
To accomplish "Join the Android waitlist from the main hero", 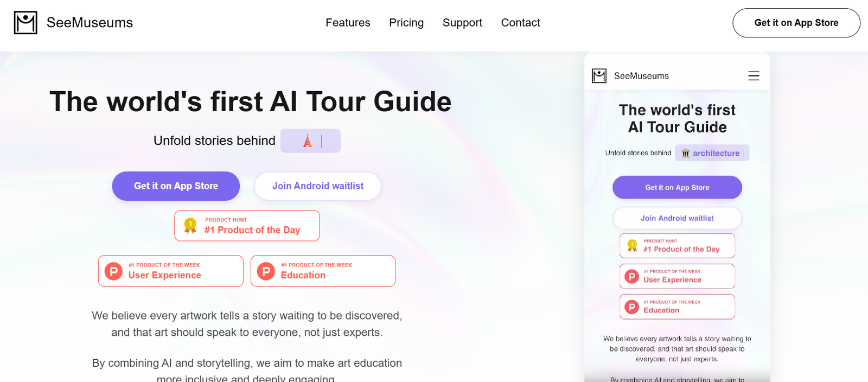I will pos(317,186).
